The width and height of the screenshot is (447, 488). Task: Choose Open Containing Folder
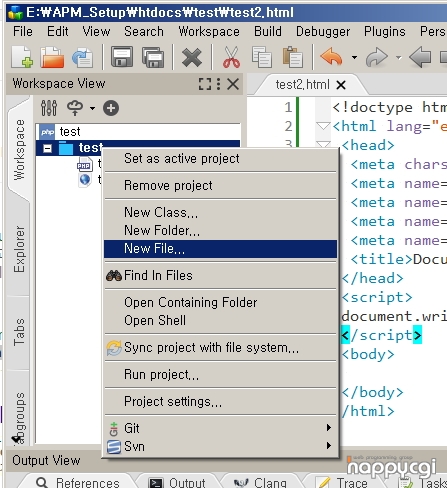220,302
